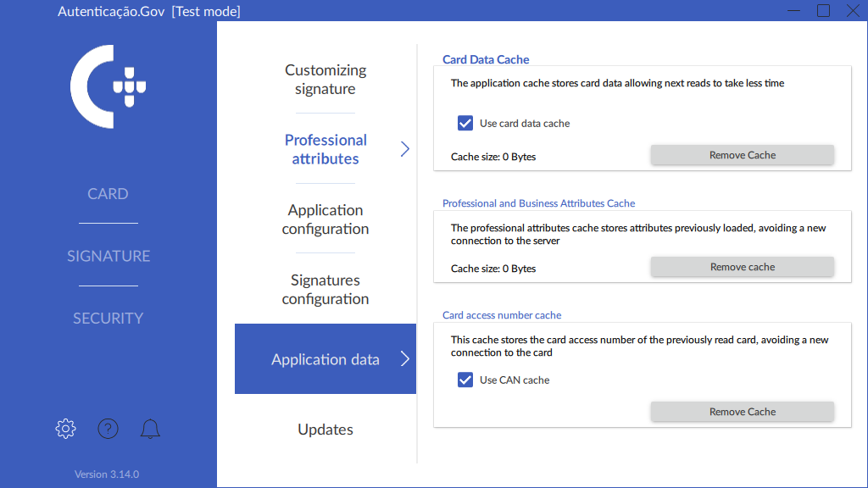868x488 pixels.
Task: Maximize the application window
Action: pyautogui.click(x=823, y=11)
